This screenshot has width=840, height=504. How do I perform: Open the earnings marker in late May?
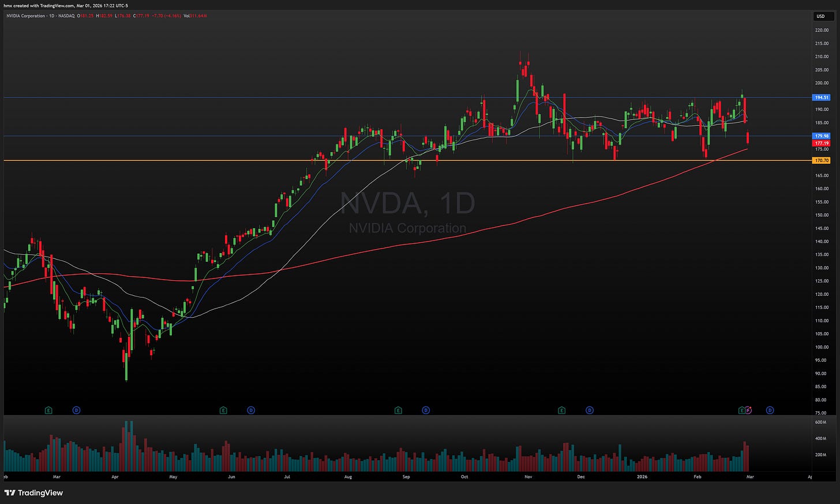(223, 411)
